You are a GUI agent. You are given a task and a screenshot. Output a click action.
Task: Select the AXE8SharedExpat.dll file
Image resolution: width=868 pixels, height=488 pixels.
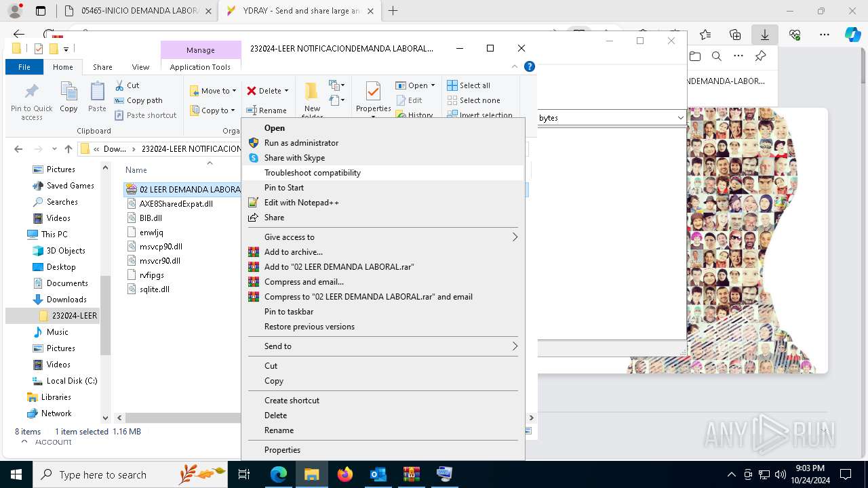tap(176, 204)
